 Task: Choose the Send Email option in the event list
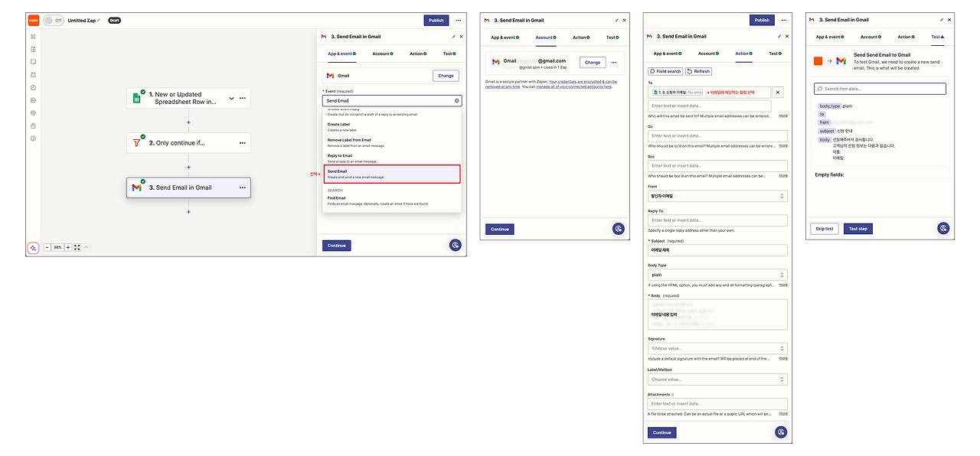392,174
